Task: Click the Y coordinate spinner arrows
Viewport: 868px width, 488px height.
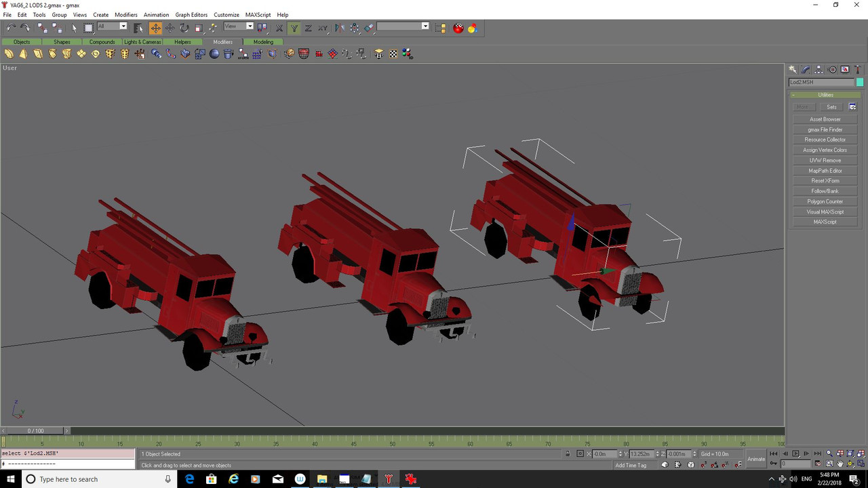Action: [x=658, y=453]
